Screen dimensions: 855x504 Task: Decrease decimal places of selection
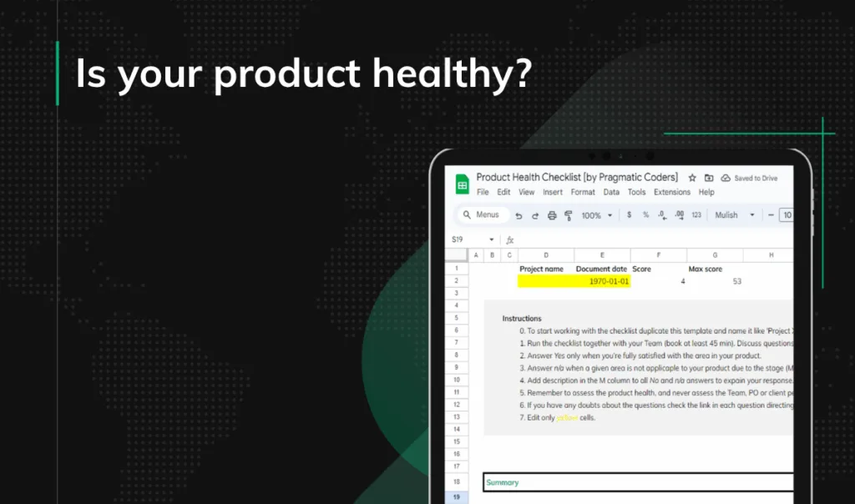coord(661,215)
